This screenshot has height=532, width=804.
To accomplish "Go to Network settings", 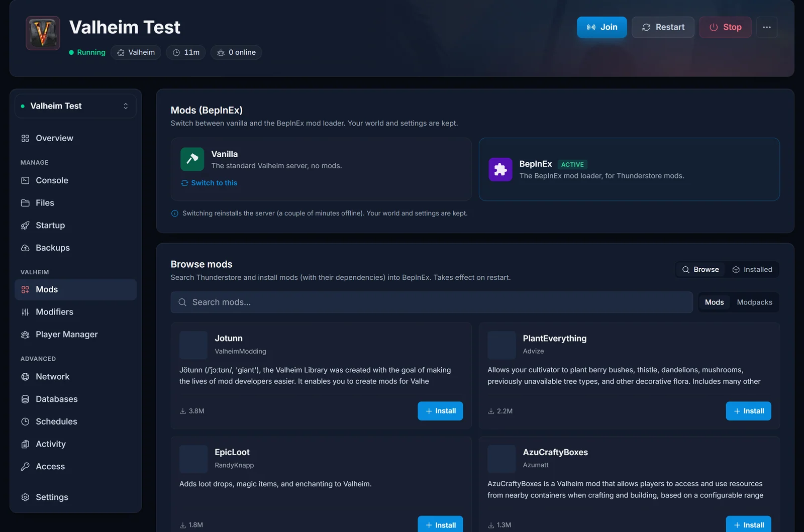I will 75,377.
